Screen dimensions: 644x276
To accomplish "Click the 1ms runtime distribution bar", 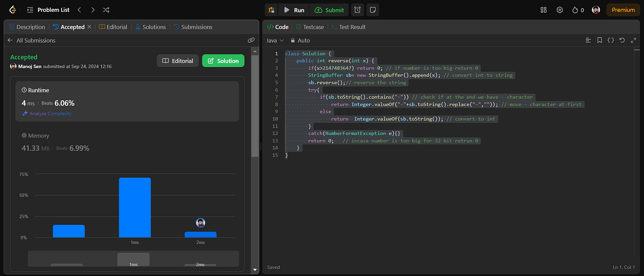I will coord(135,207).
